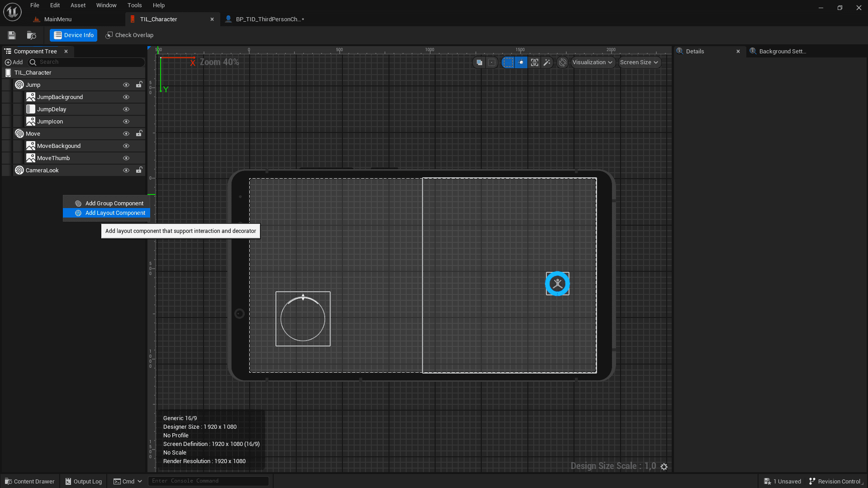This screenshot has height=488, width=868.
Task: Toggle the press effect viewport button
Action: point(521,62)
